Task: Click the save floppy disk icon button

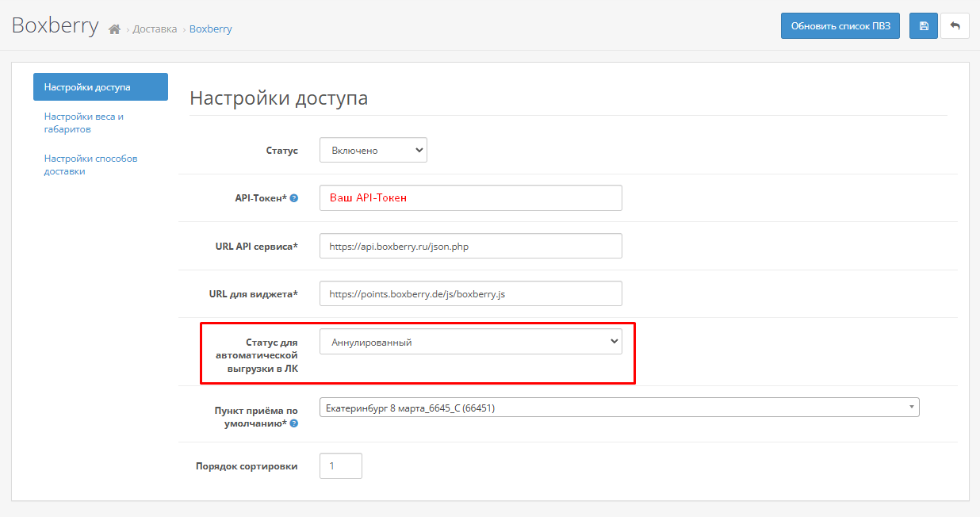Action: (924, 25)
